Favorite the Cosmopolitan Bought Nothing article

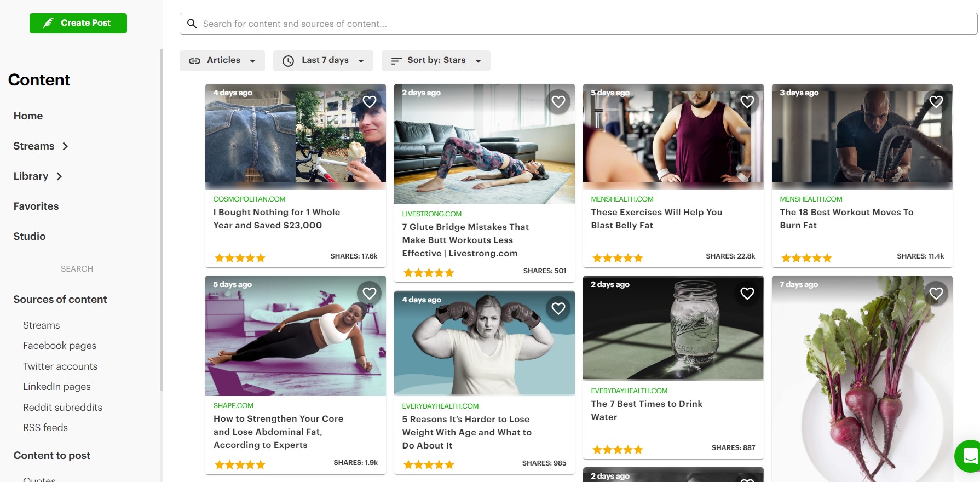click(x=370, y=101)
